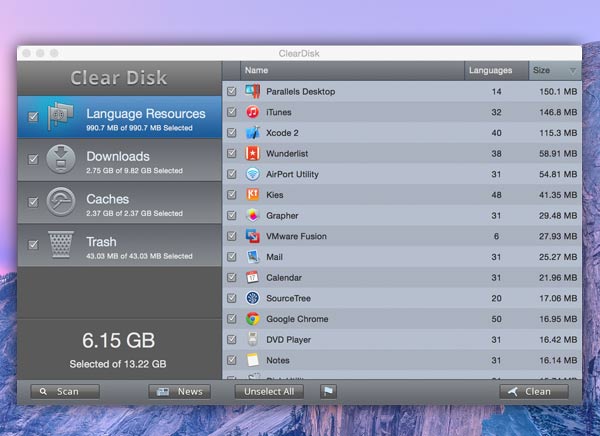Viewport: 600px width, 436px height.
Task: Click the Wunderlist app icon
Action: (x=253, y=153)
